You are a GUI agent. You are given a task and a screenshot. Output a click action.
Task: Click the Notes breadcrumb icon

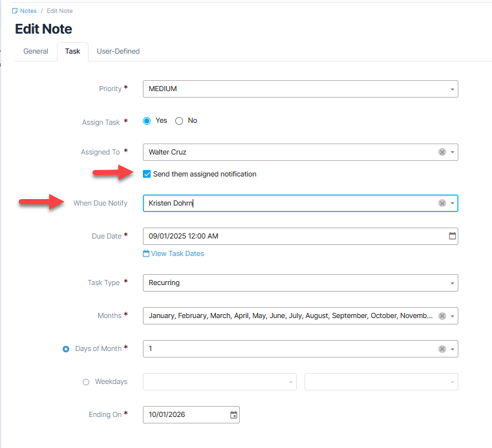[x=15, y=11]
